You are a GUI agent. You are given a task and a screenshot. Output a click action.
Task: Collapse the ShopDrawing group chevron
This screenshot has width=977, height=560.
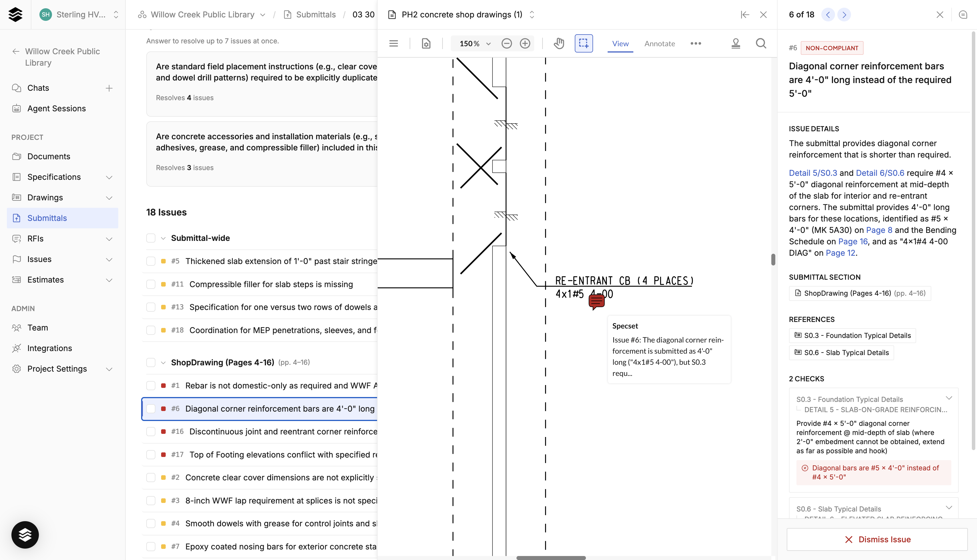pos(163,363)
